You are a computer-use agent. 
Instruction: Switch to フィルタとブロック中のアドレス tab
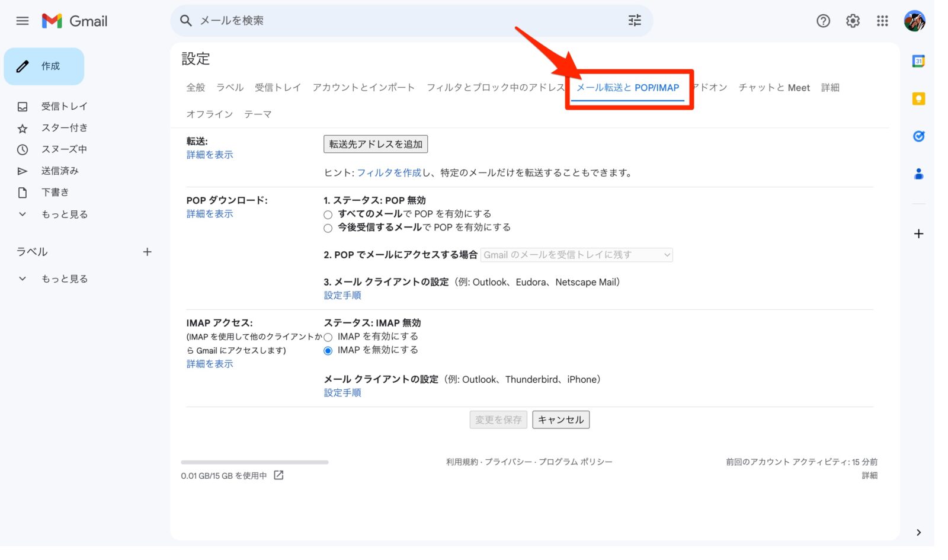(x=495, y=88)
